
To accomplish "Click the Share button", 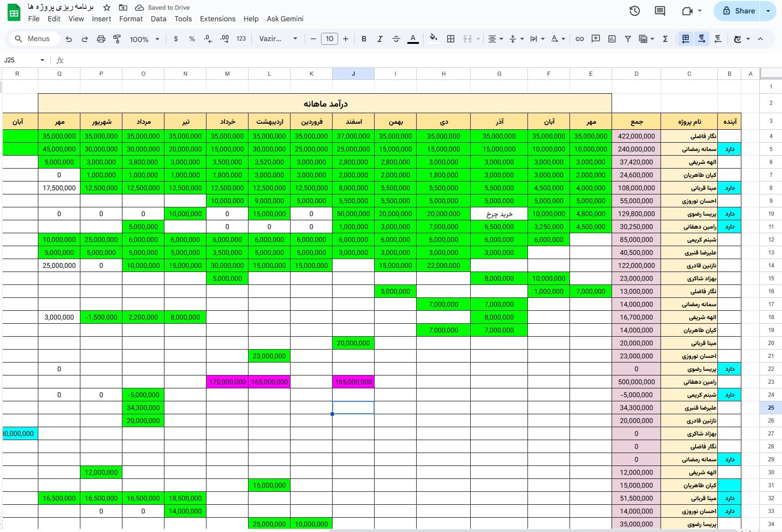I will tap(738, 11).
